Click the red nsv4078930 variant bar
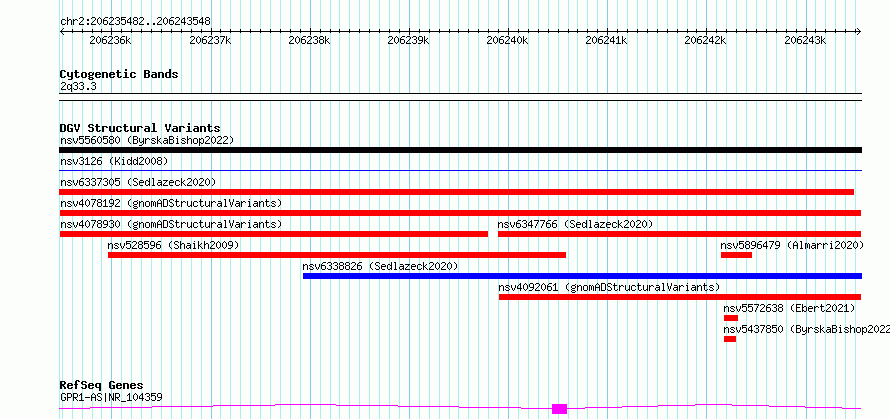 coord(274,234)
